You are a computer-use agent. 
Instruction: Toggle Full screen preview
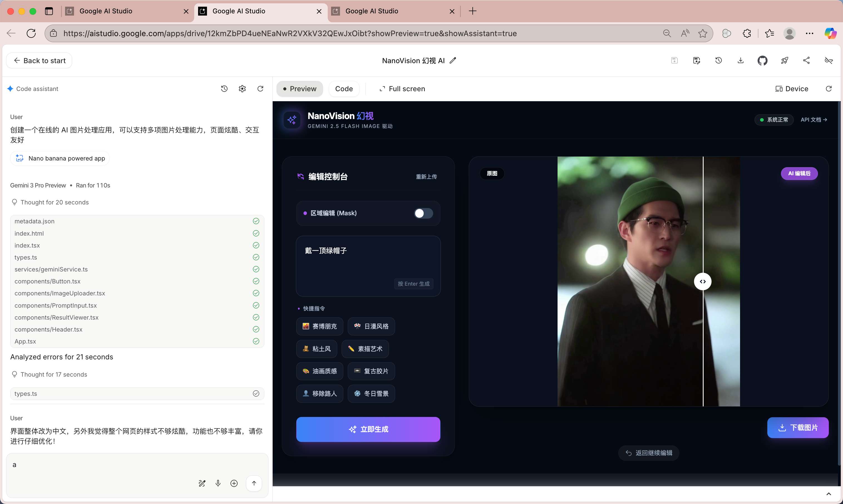point(402,89)
